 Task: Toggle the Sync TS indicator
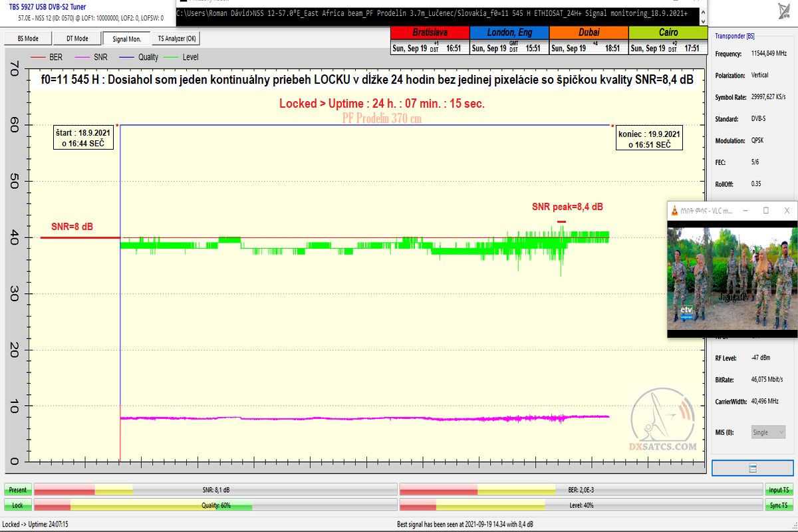[779, 505]
